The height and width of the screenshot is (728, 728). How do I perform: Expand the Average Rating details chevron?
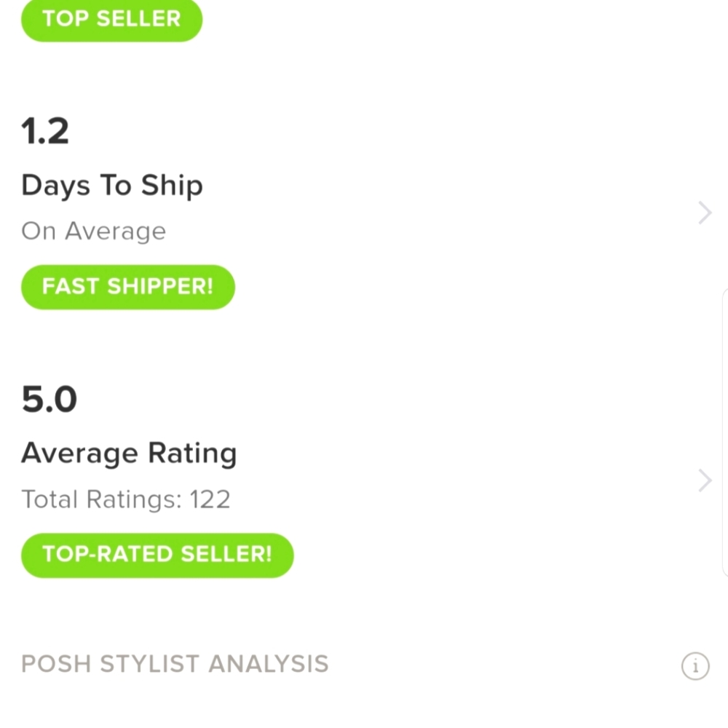pyautogui.click(x=705, y=480)
